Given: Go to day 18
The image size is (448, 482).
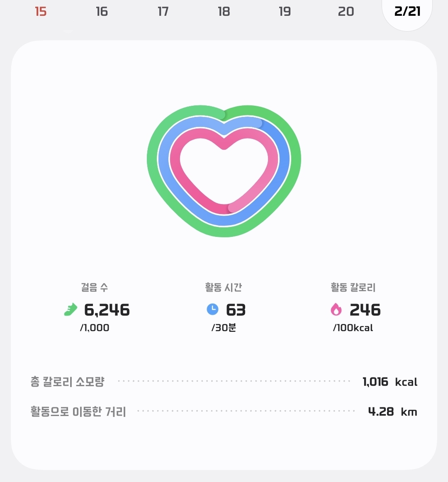Looking at the screenshot, I should [x=224, y=12].
